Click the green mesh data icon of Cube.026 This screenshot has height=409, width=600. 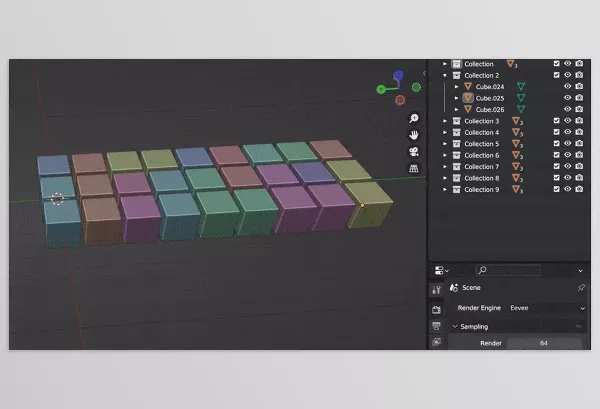[x=521, y=109]
